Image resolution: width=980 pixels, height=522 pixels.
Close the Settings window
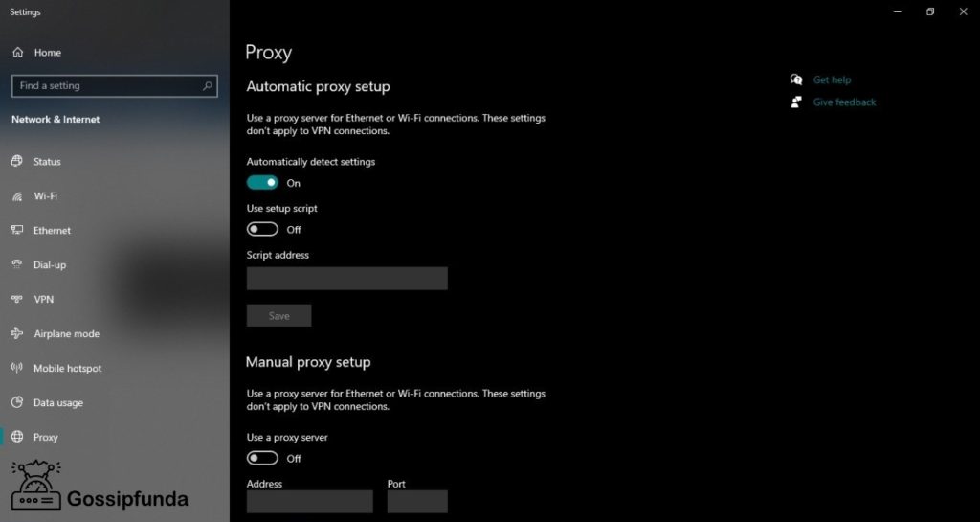click(x=963, y=11)
